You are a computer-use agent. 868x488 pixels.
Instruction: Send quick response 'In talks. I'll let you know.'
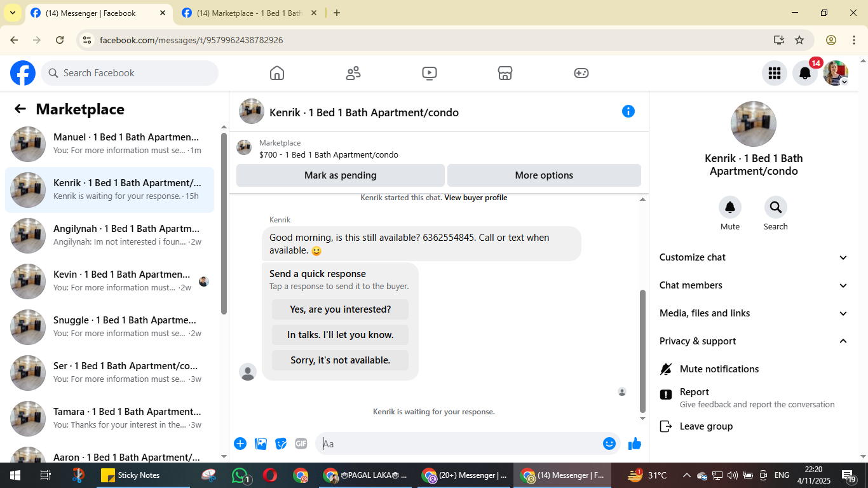(341, 335)
